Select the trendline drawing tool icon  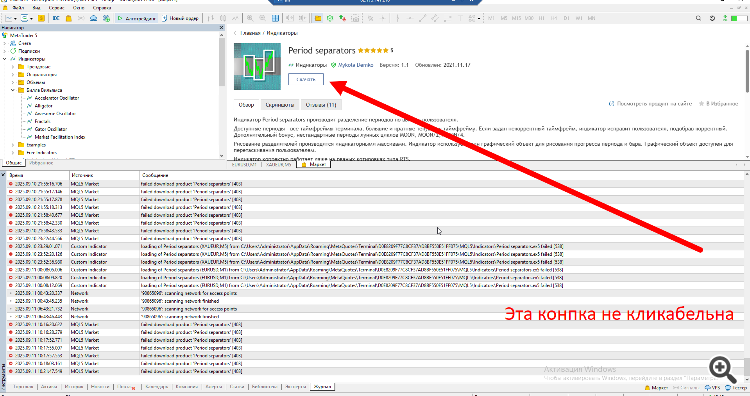coord(422,18)
